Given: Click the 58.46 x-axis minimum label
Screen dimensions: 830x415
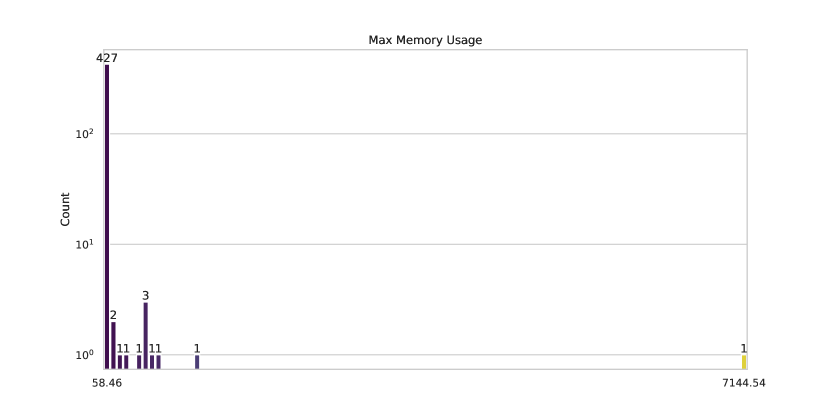Looking at the screenshot, I should (107, 383).
